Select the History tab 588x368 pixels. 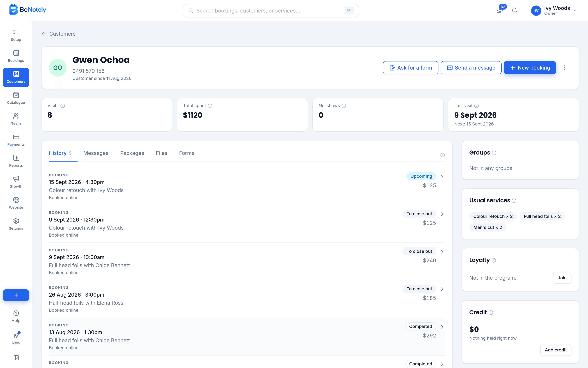60,153
